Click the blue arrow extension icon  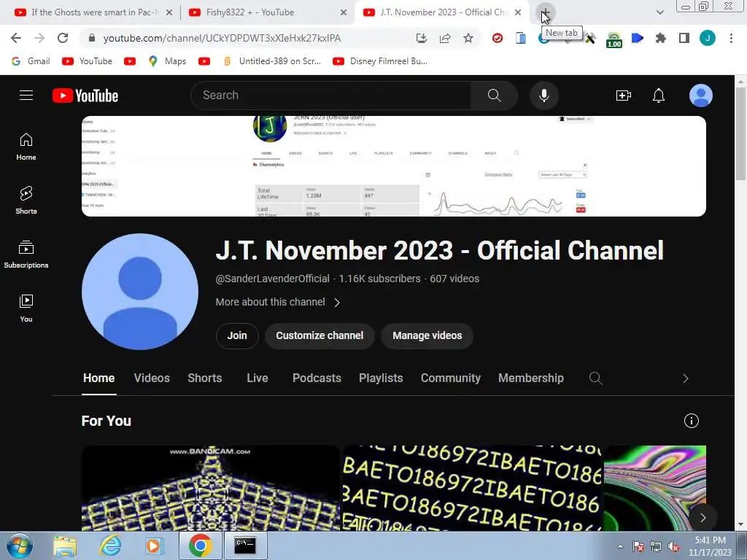point(638,38)
